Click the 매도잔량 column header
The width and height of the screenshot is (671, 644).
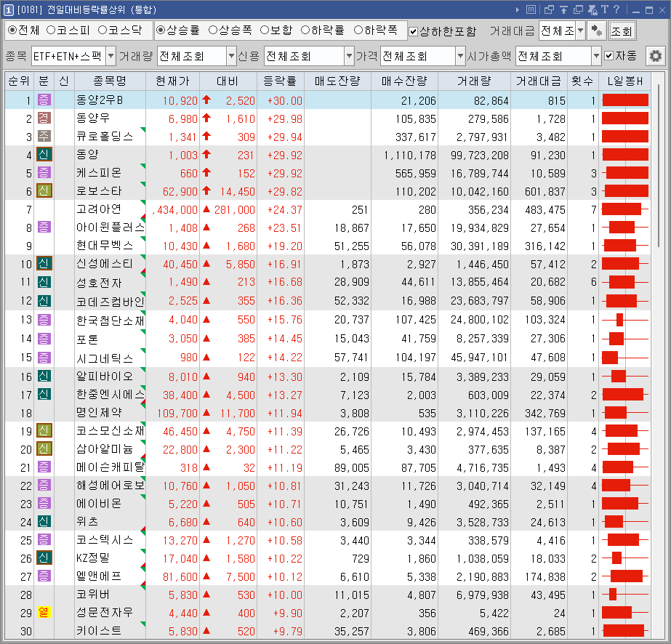click(x=337, y=81)
